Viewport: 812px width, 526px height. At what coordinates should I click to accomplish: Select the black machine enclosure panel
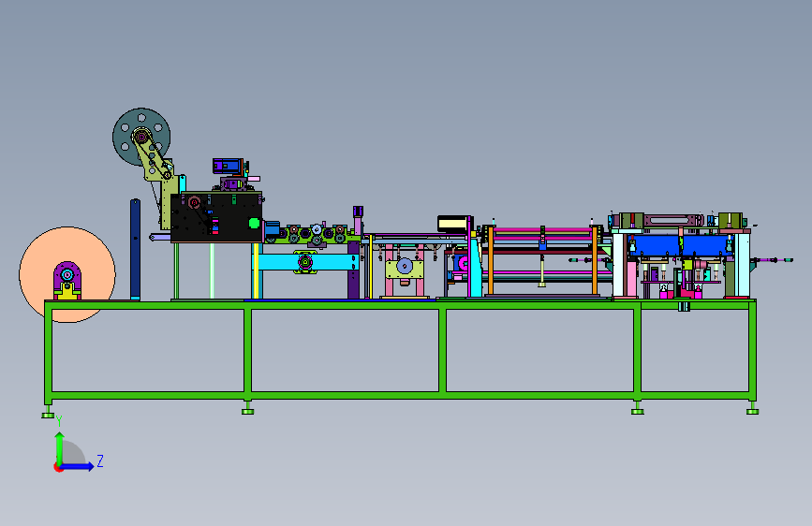click(x=216, y=217)
